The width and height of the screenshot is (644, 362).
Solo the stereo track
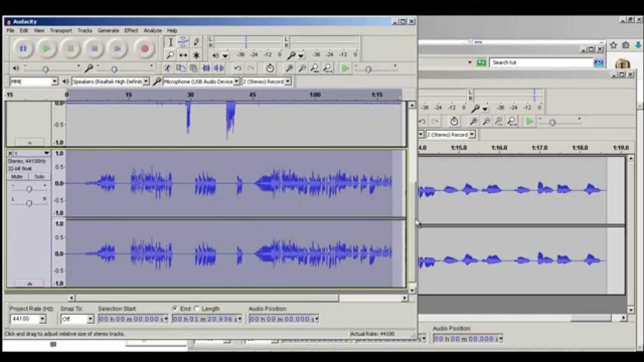39,176
